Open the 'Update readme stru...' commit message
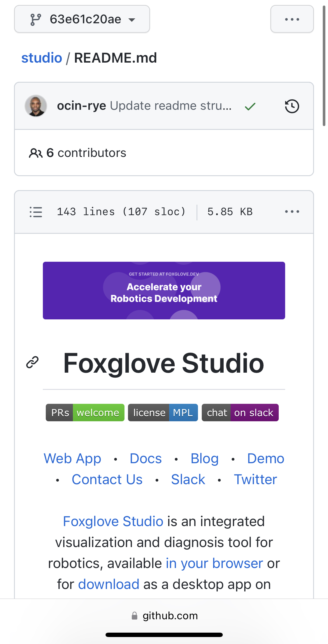The image size is (328, 644). [x=171, y=106]
